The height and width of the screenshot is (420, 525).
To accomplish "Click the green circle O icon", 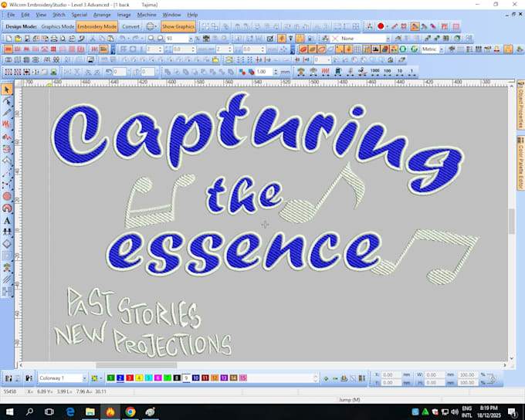I will 403,49.
